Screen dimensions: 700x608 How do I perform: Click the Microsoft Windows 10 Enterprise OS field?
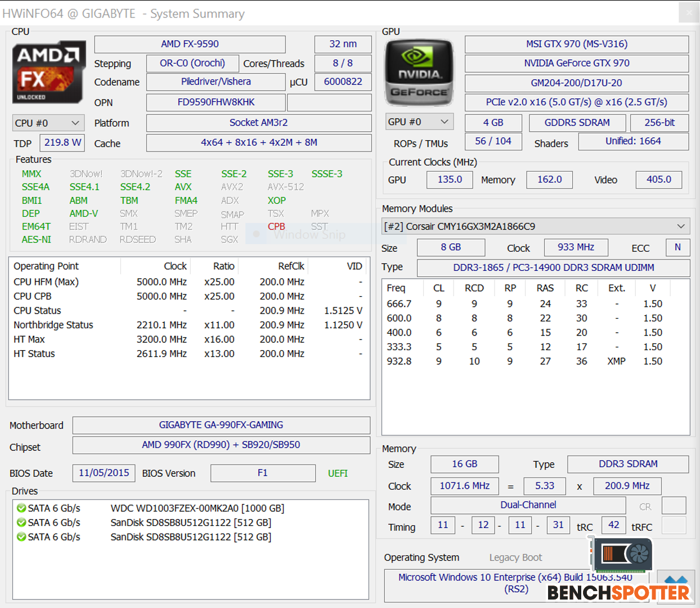pos(516,585)
